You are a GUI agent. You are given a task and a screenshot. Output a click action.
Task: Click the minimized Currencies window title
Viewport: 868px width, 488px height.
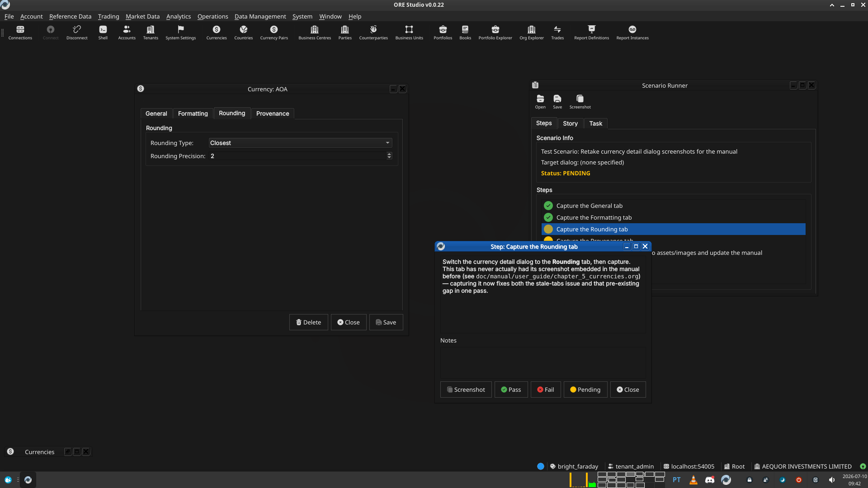click(39, 452)
